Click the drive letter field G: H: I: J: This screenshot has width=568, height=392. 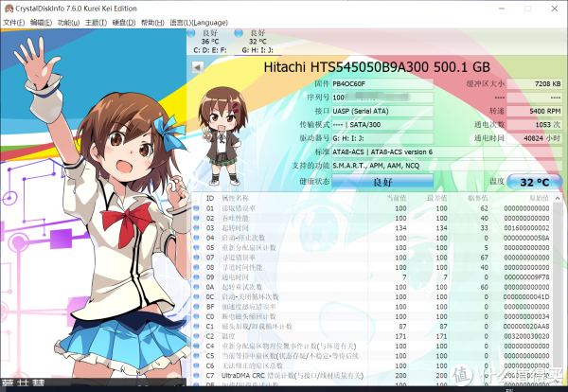[382, 138]
